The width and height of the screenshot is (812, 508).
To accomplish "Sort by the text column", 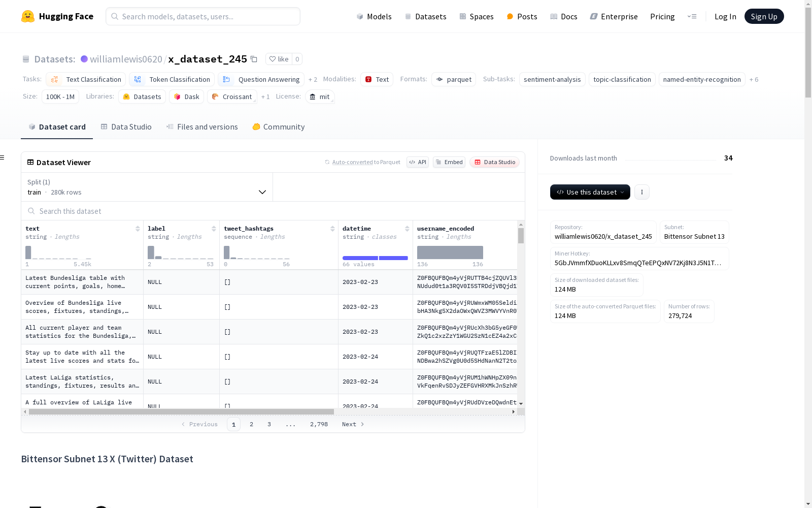I will click(138, 229).
